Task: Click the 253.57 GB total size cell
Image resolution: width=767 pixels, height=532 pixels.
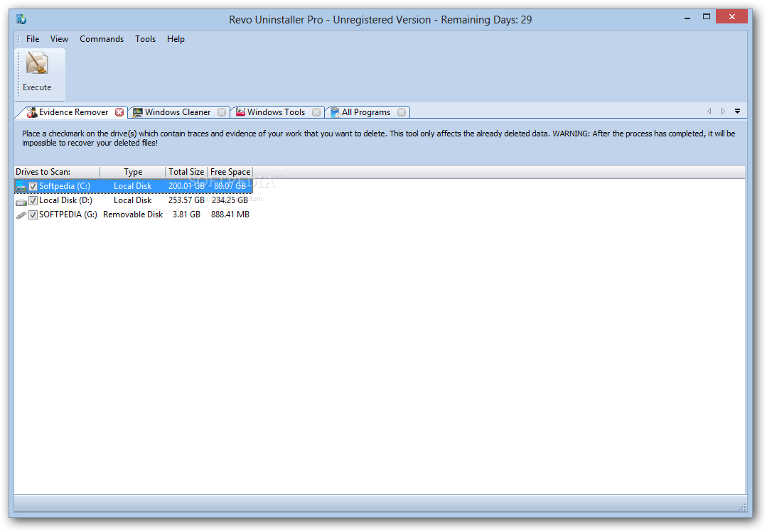Action: pos(186,200)
